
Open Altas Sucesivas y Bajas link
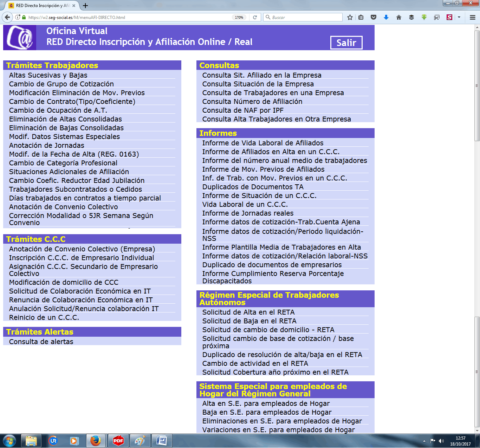click(48, 75)
